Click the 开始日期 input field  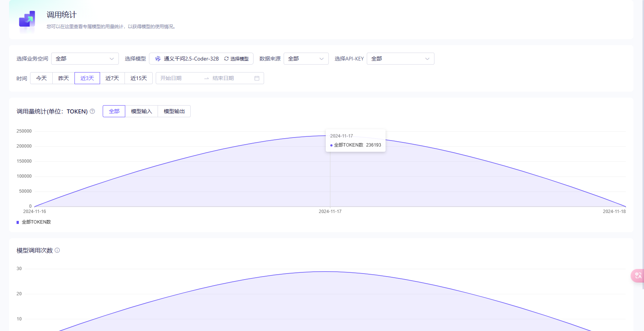coord(180,78)
